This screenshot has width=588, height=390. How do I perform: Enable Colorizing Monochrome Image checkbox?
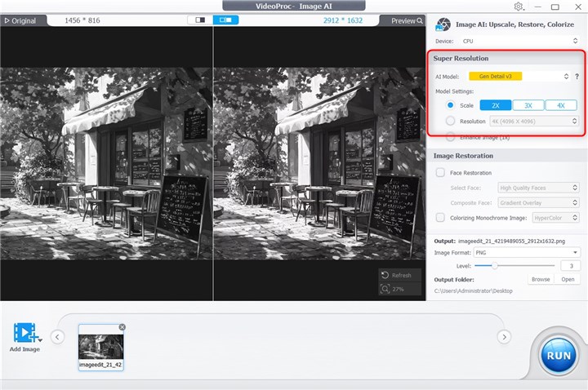coord(441,218)
